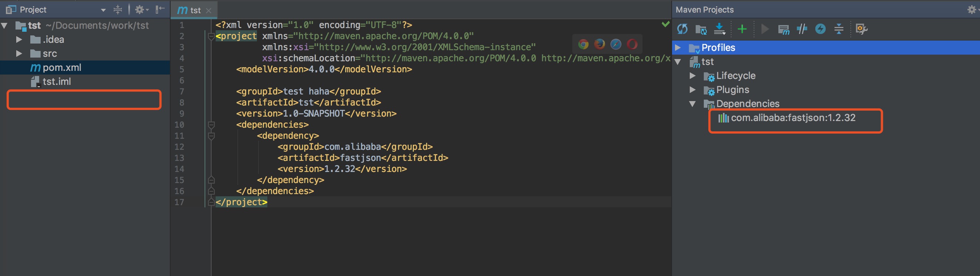Image resolution: width=980 pixels, height=276 pixels.
Task: Click groupId 'com.alibaba' in editor
Action: click(x=353, y=147)
